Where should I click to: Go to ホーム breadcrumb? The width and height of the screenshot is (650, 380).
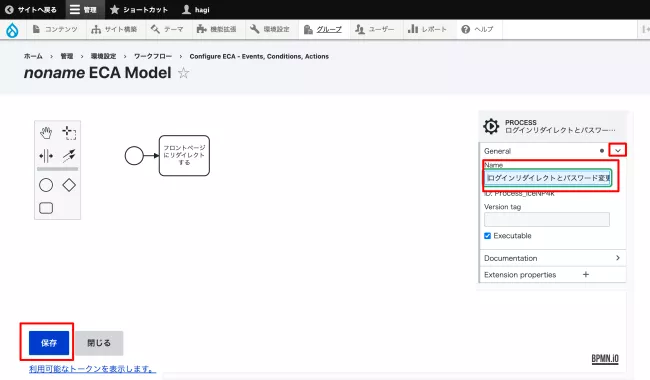(33, 56)
